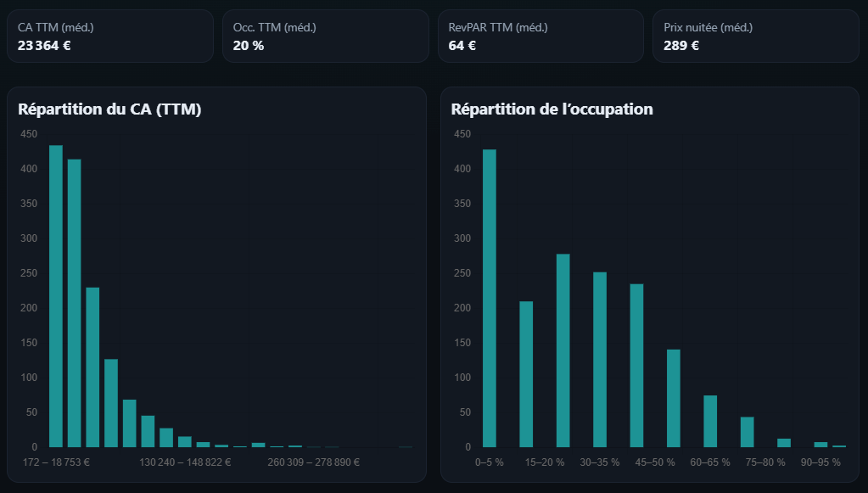The height and width of the screenshot is (493, 868).
Task: Click the 450 mark on the CA y-axis
Action: pos(27,134)
